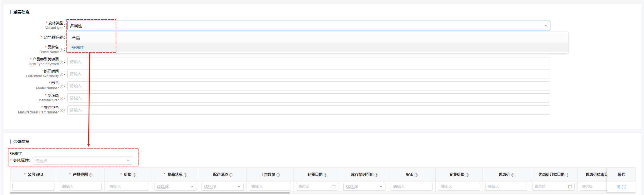Screen dimensions: 644x195
Task: Click info icon next to Brand Name label
Action: point(61,50)
